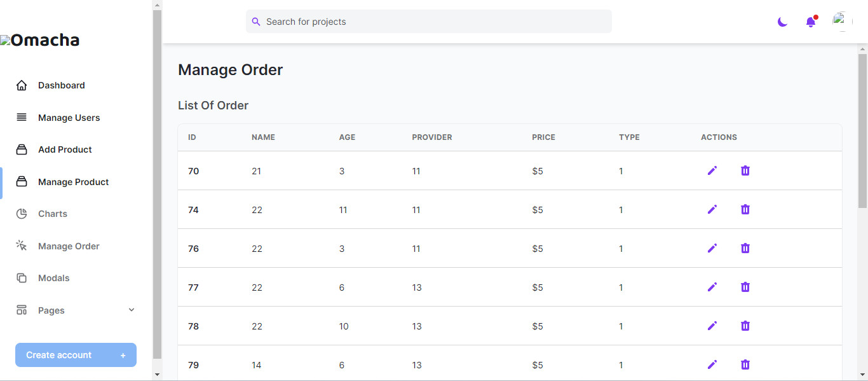Click into Search for projects field
868x381 pixels.
[x=429, y=22]
